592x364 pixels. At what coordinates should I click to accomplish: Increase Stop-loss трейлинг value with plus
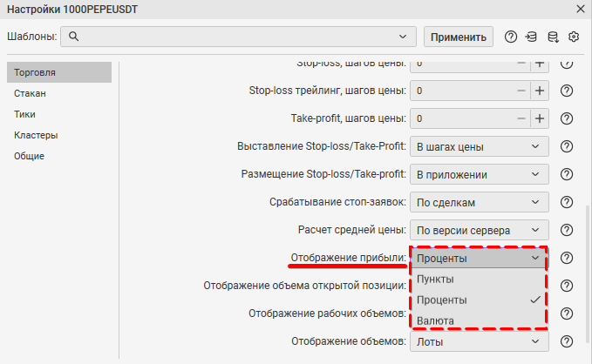(x=539, y=91)
